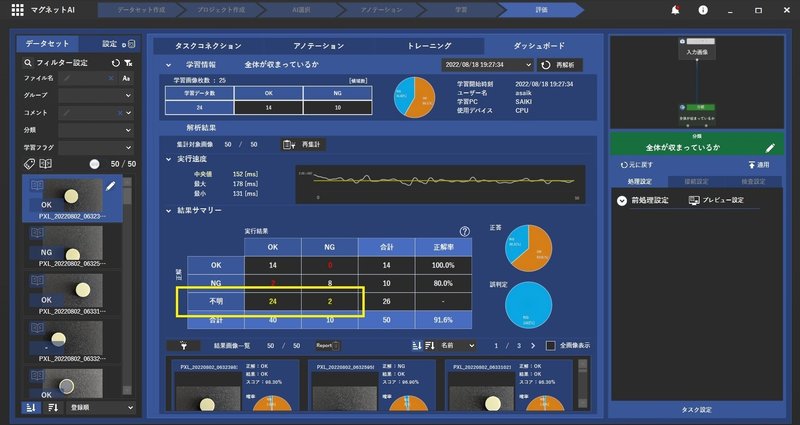Click the search magnifier beside フィルター設定
Image resolution: width=800 pixels, height=425 pixels.
[28, 63]
